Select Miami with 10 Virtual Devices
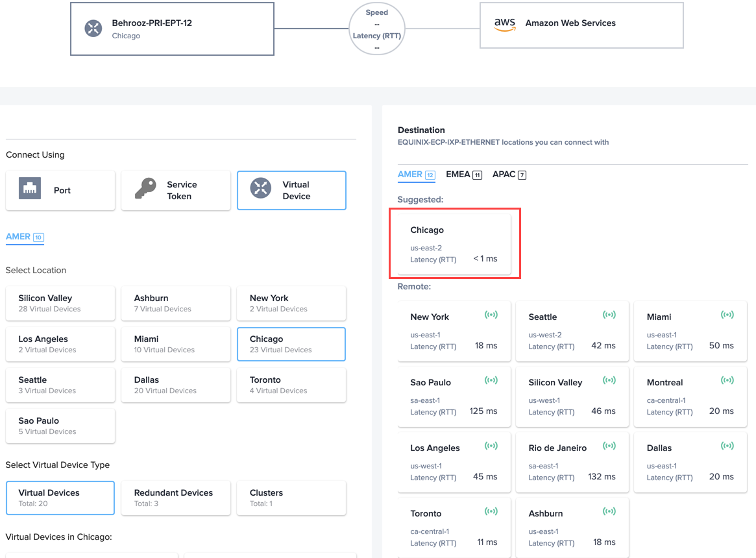The height and width of the screenshot is (558, 756). pyautogui.click(x=176, y=345)
